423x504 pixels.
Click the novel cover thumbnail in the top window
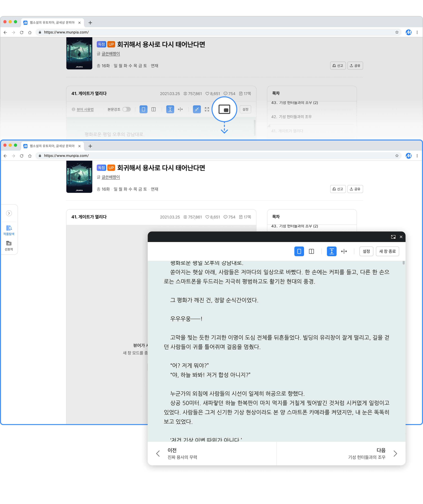[x=79, y=53]
